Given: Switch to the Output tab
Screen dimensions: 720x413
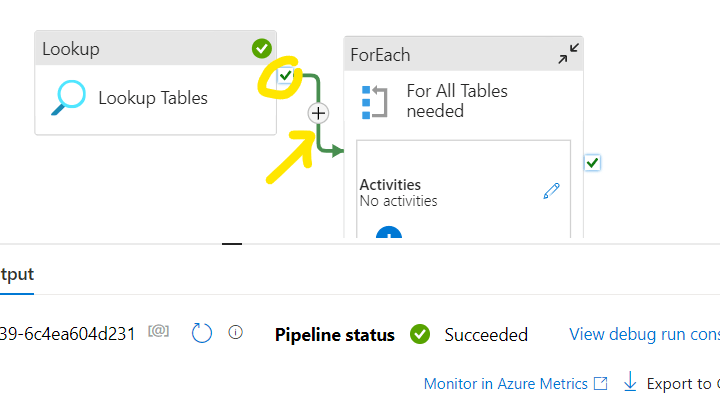Looking at the screenshot, I should pos(16,274).
